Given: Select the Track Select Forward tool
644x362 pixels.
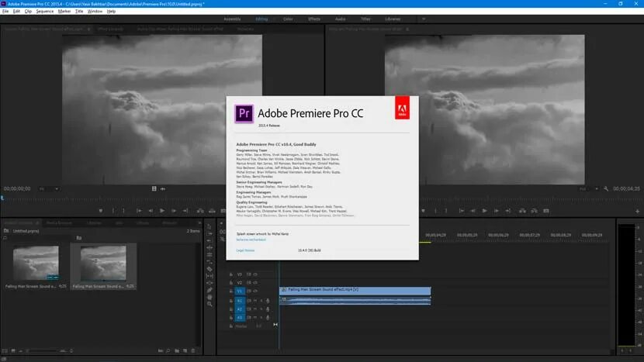Looking at the screenshot, I should pyautogui.click(x=209, y=233).
